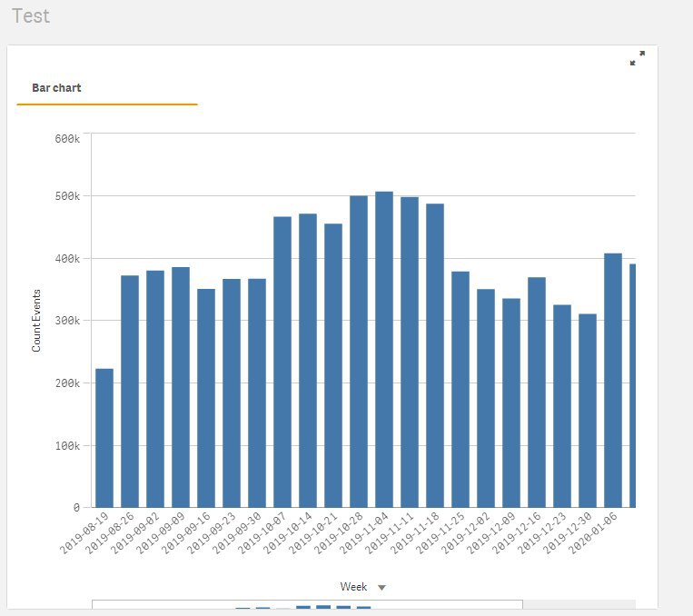Select the bar for 2019-09-23
The height and width of the screenshot is (616, 693).
232,393
